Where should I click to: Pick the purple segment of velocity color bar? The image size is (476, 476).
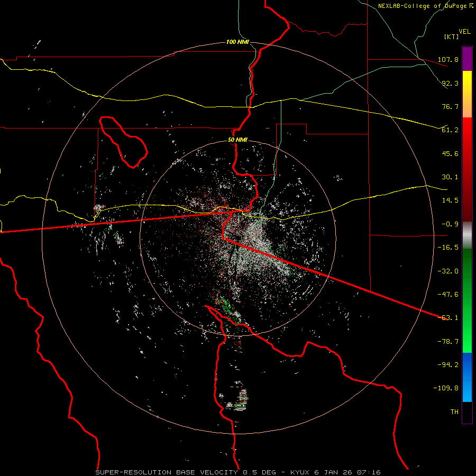(467, 59)
